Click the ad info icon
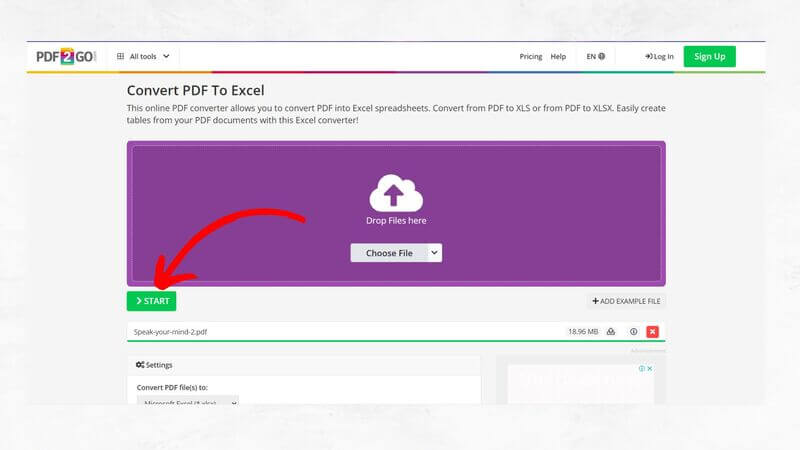800x450 pixels. point(642,368)
